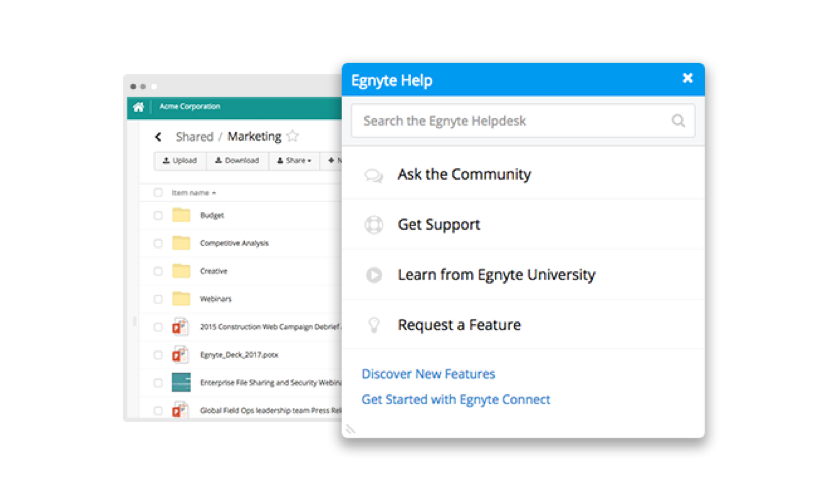This screenshot has height=500, width=832.
Task: Check the box for Creative folder
Action: (158, 271)
